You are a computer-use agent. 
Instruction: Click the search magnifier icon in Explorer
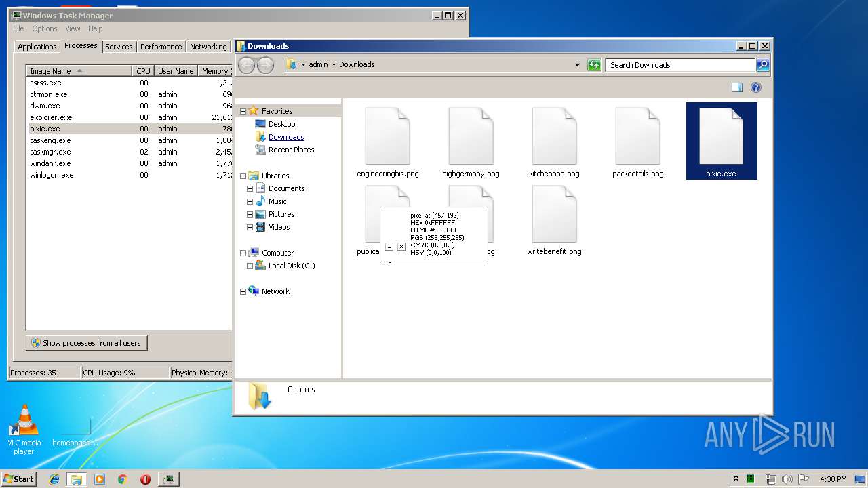click(x=763, y=65)
